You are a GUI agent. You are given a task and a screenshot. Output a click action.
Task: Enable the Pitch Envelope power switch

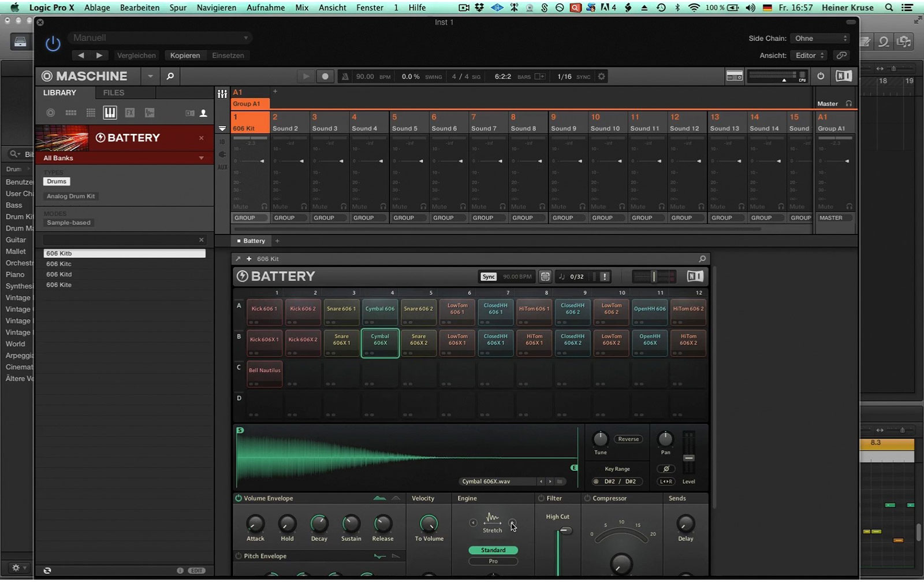(239, 556)
